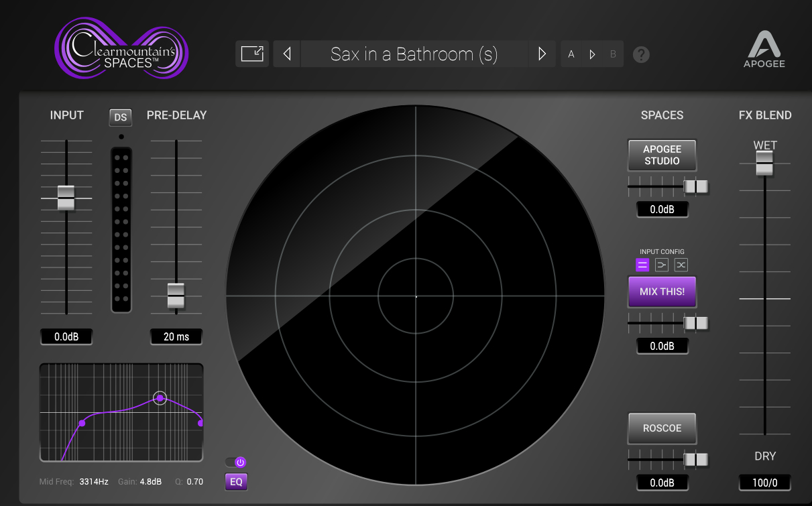The image size is (812, 506).
Task: Select the high-frequency EQ node at graph edge
Action: (200, 423)
